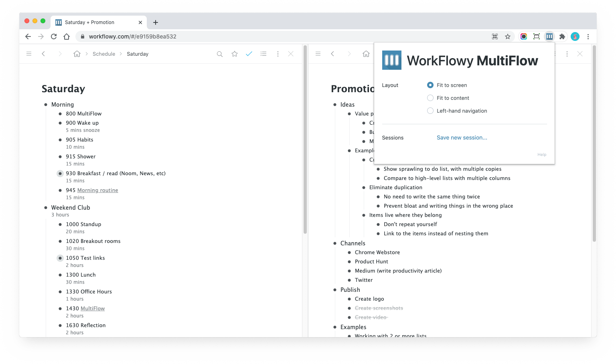Open the Chrome extensions puzzle icon

coord(562,36)
